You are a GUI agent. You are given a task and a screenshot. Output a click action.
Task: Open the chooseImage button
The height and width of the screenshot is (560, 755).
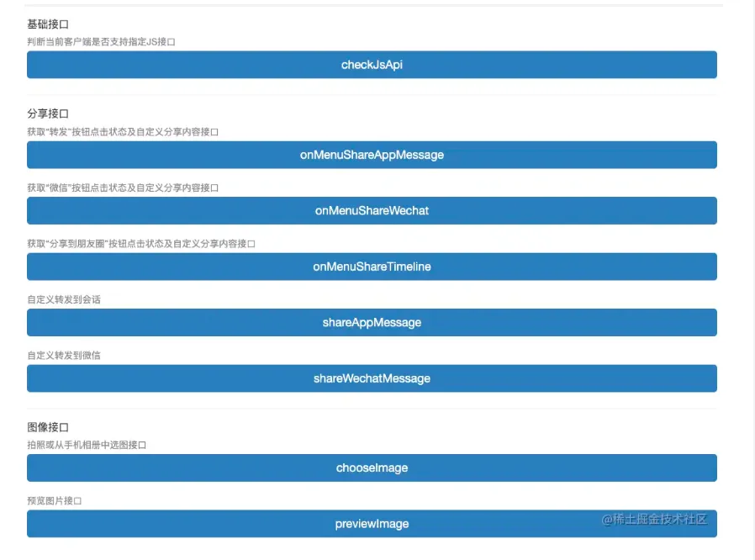(x=372, y=468)
